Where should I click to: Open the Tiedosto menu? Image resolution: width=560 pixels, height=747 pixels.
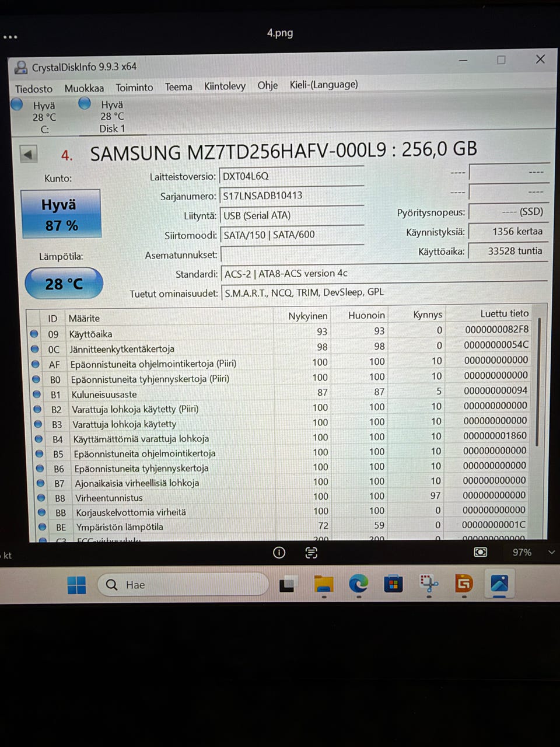34,89
